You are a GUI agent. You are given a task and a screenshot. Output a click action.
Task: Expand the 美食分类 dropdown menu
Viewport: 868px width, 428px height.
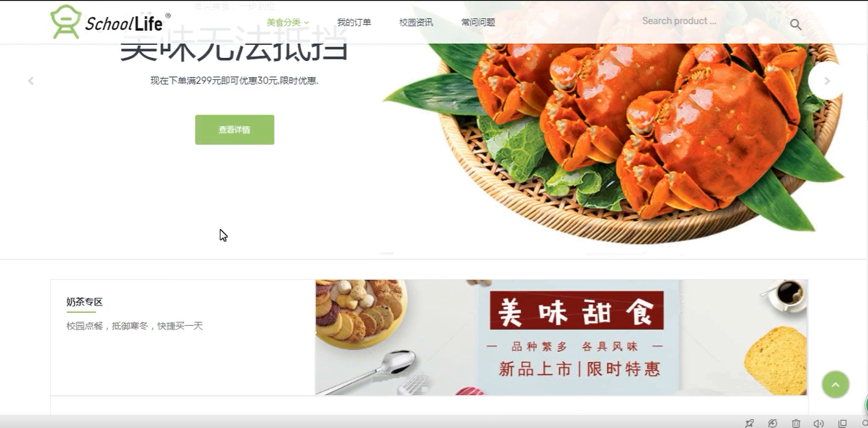point(288,22)
